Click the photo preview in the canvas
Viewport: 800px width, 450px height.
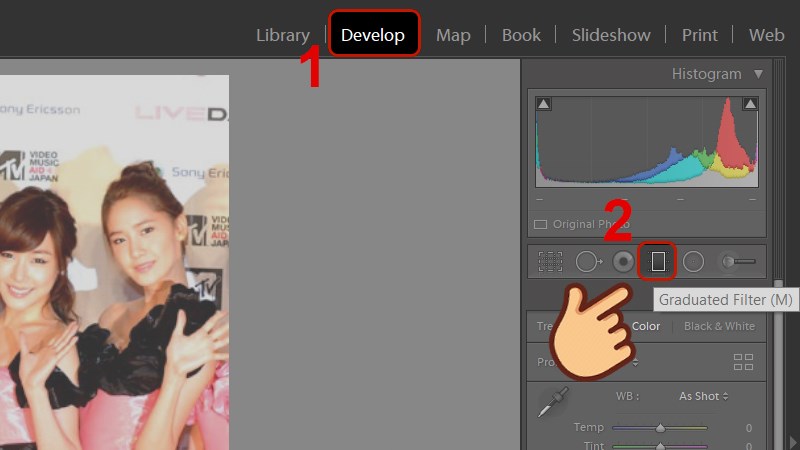(114, 262)
